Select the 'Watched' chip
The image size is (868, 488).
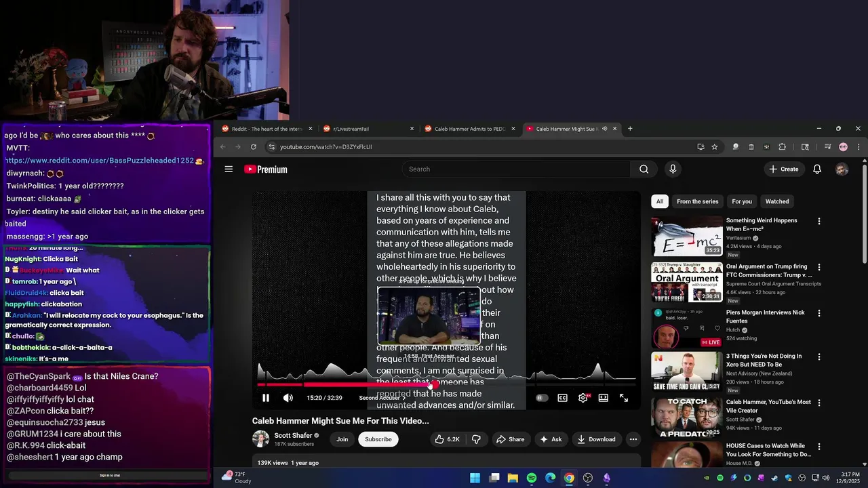pos(777,201)
